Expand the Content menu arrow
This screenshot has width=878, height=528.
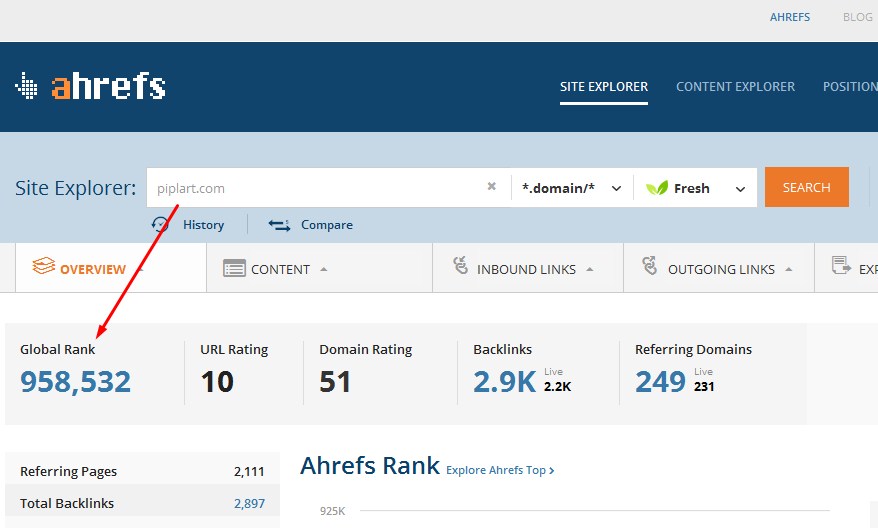pyautogui.click(x=324, y=269)
